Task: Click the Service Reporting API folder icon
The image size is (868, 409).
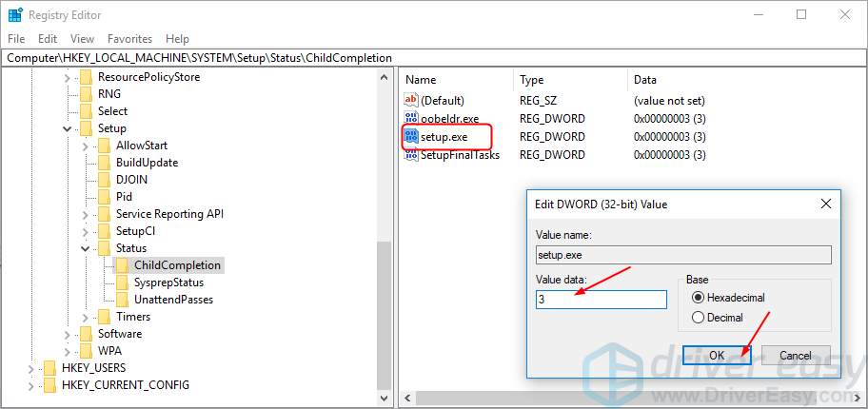Action: pyautogui.click(x=104, y=214)
